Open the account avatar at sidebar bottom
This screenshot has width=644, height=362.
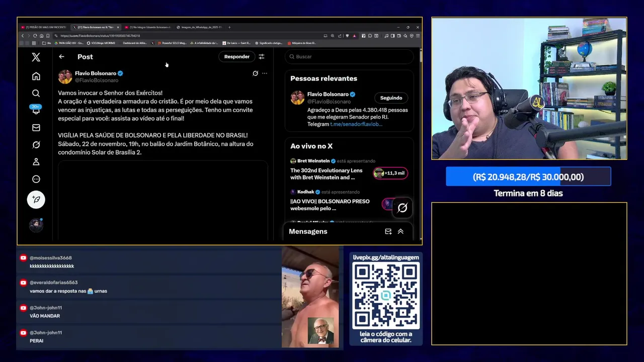pyautogui.click(x=36, y=224)
